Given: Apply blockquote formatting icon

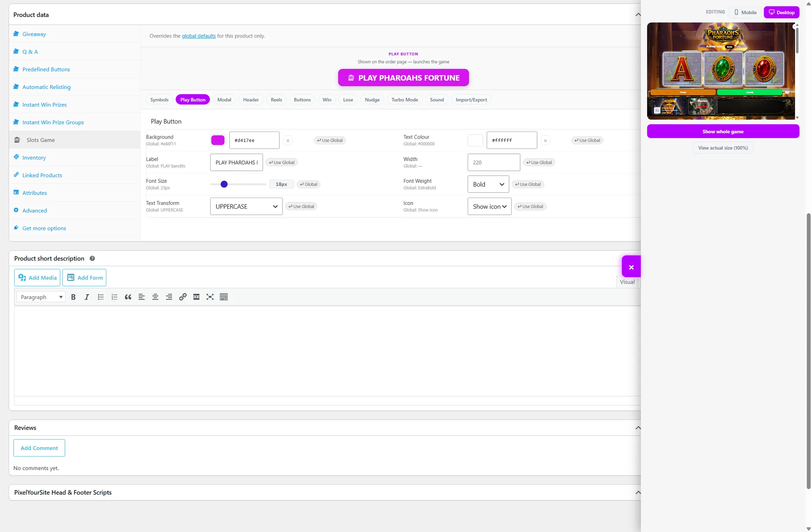Looking at the screenshot, I should tap(128, 297).
